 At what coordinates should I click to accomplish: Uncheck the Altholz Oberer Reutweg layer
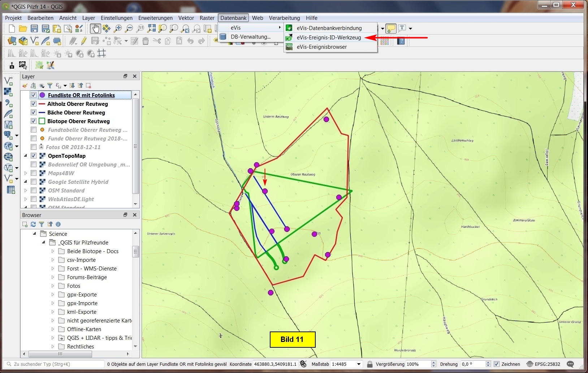coord(34,104)
